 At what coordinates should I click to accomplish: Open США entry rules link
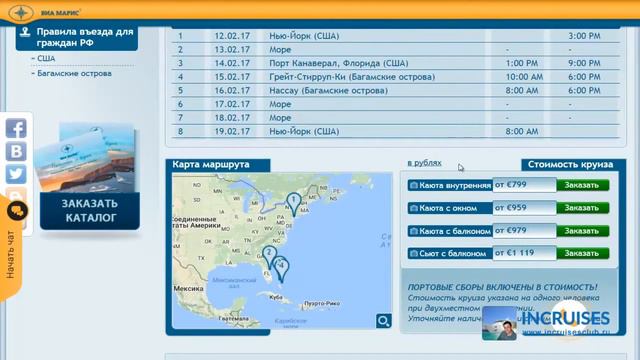pyautogui.click(x=46, y=58)
